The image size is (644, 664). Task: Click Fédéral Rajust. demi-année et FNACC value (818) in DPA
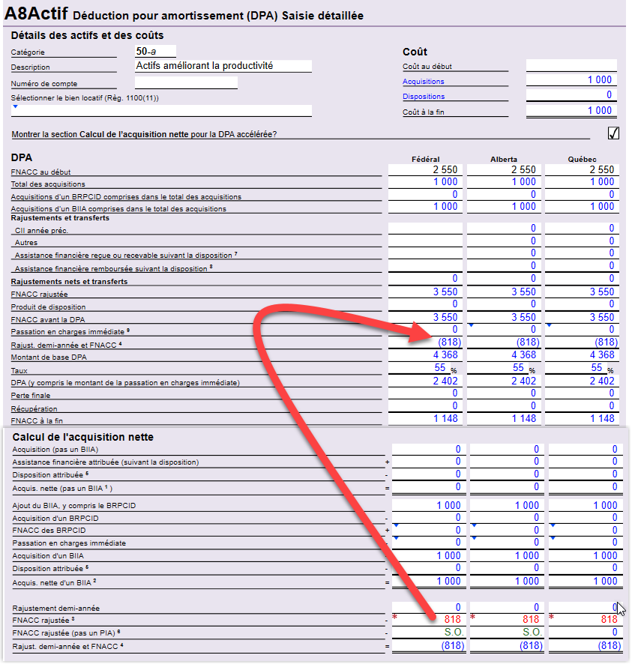[x=425, y=342]
